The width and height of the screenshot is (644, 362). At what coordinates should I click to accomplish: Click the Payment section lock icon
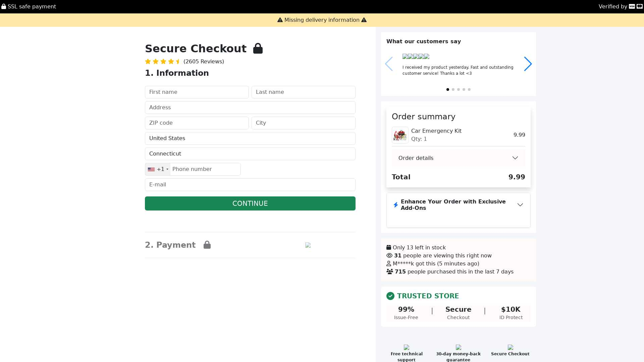pyautogui.click(x=207, y=245)
